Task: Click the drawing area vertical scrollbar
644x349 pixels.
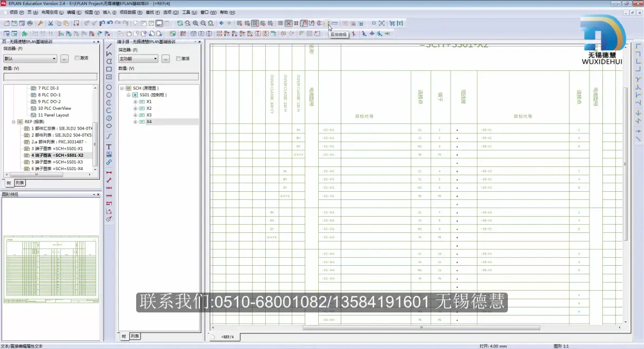Action: click(x=626, y=164)
